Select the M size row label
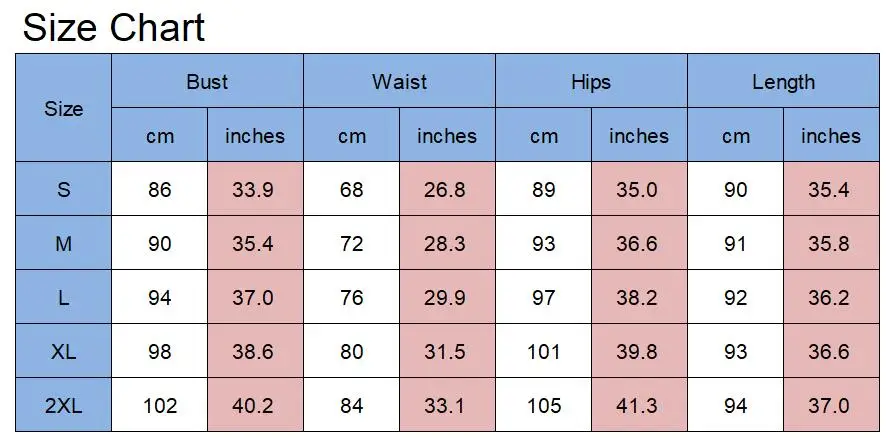This screenshot has height=442, width=893. point(63,243)
